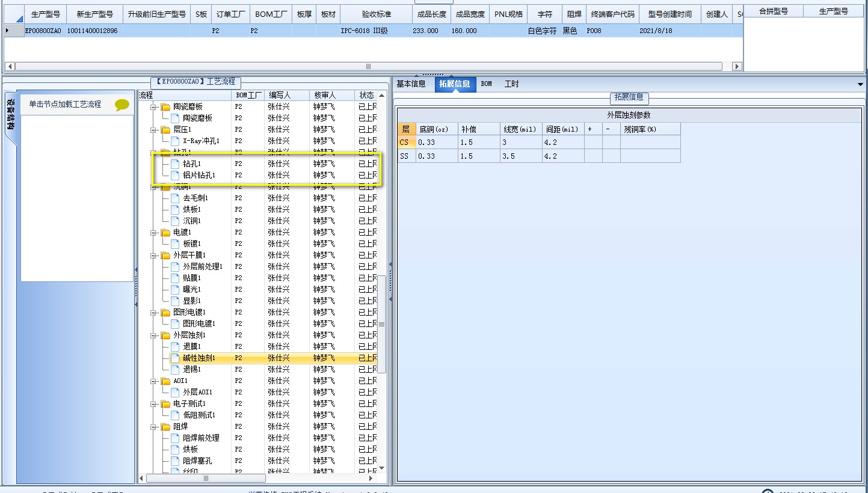Click the document icon of 烘板1
868x493 pixels.
(x=175, y=209)
